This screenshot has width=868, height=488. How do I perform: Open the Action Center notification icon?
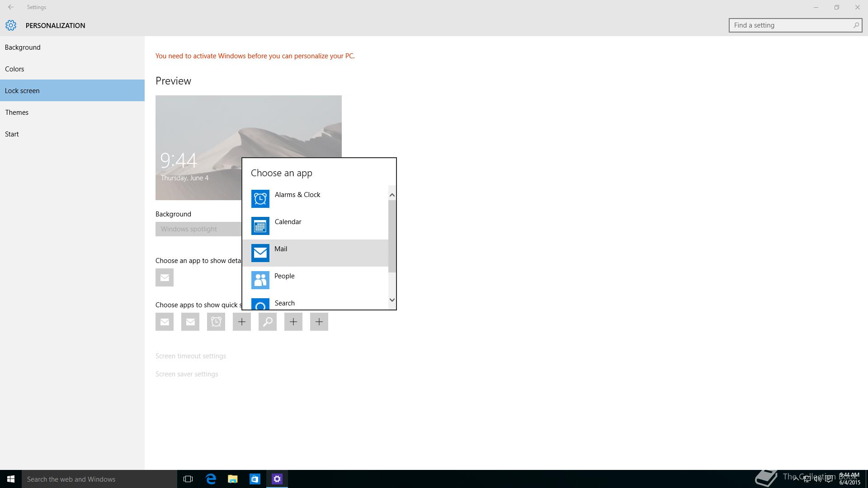pyautogui.click(x=829, y=479)
